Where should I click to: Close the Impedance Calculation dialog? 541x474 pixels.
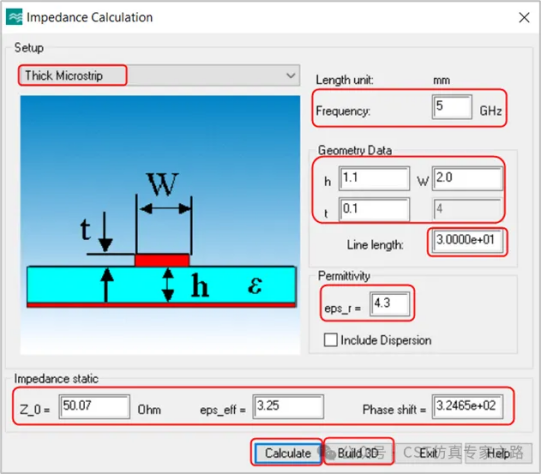pyautogui.click(x=524, y=17)
